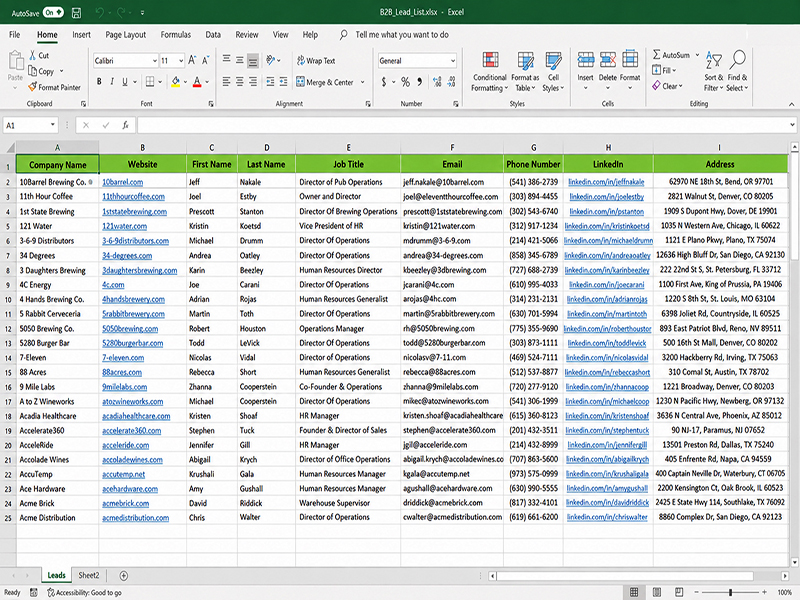Screen dimensions: 800x600
Task: Apply Comma Style format
Action: (x=419, y=82)
